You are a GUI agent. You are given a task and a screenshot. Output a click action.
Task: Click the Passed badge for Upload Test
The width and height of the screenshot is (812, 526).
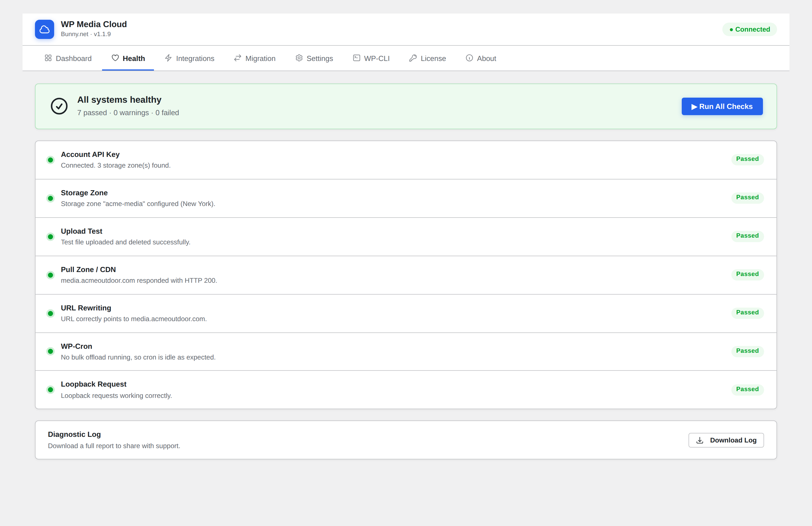pos(747,236)
